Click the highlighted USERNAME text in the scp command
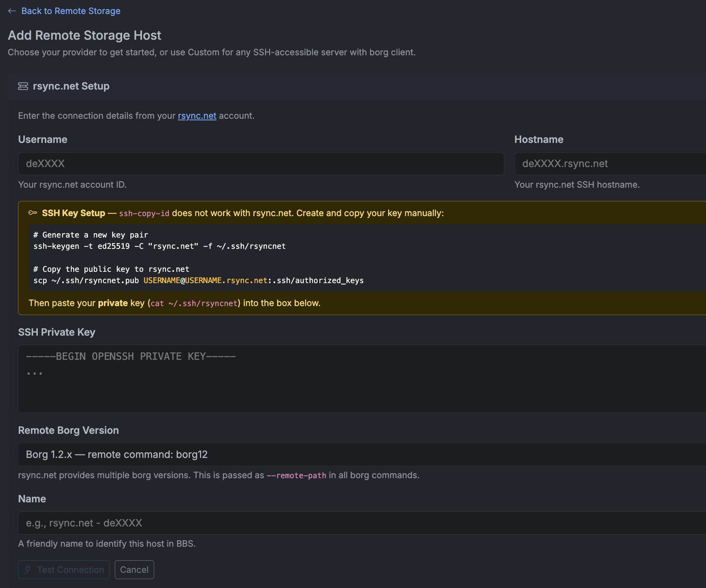706x588 pixels. [x=162, y=280]
